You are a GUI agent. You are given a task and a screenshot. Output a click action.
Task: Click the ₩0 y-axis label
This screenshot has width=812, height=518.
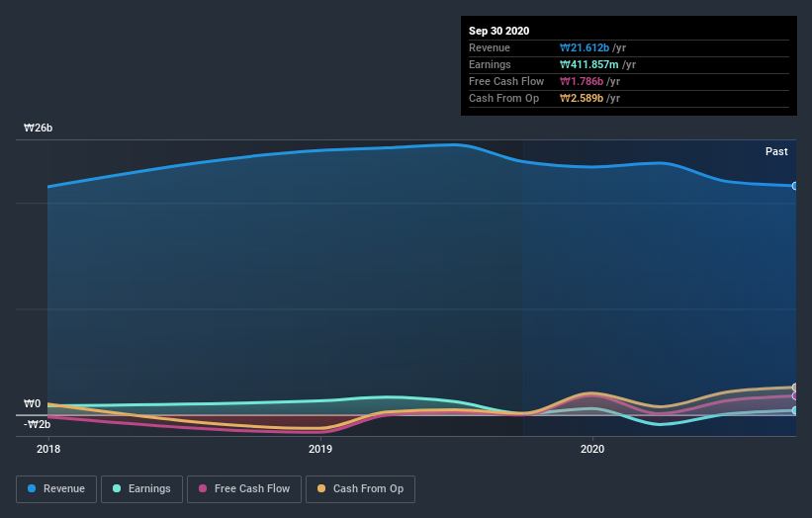click(32, 403)
